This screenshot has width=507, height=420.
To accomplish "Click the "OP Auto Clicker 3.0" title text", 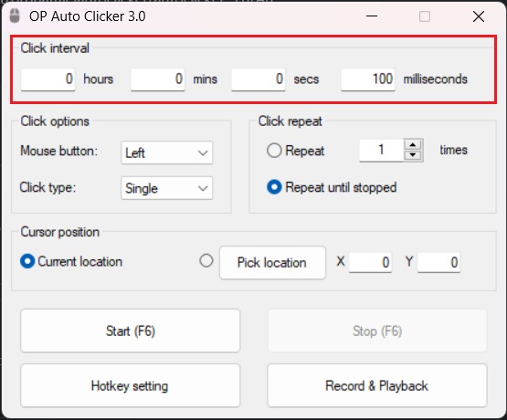I will coord(88,16).
